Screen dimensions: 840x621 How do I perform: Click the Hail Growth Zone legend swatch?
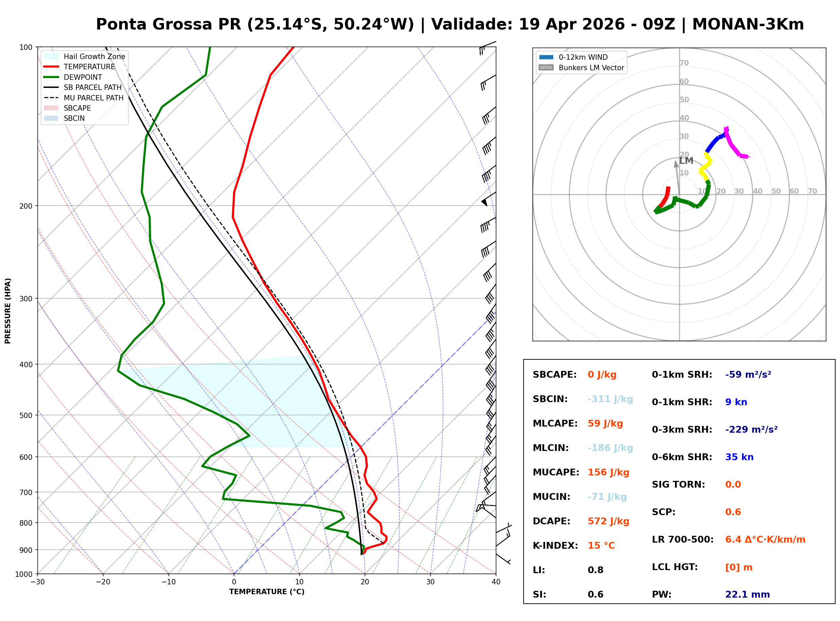(51, 56)
